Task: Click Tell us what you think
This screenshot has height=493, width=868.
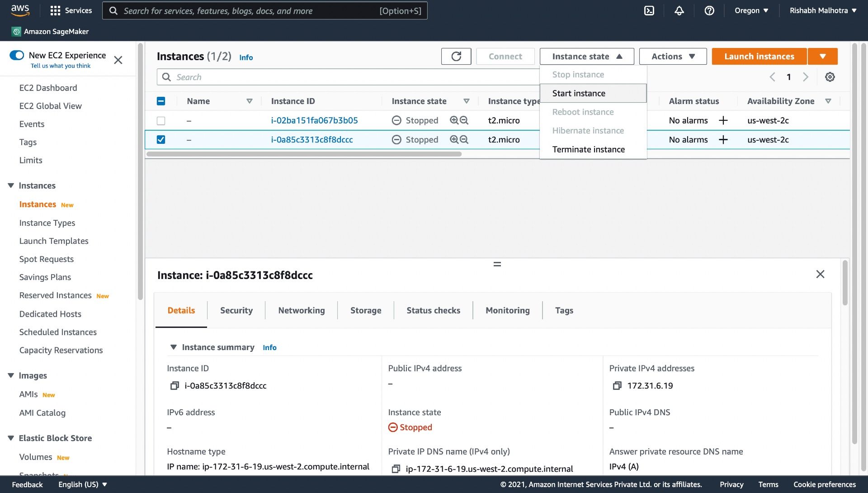Action: point(61,66)
